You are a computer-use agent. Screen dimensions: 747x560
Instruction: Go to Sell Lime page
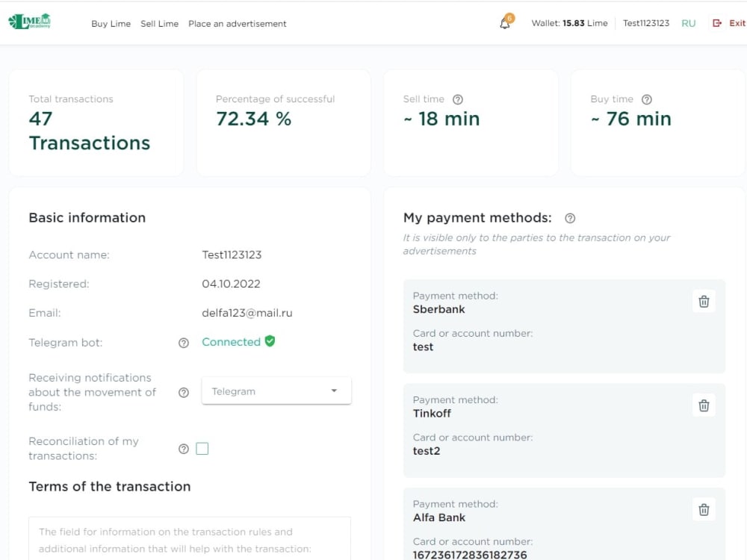(159, 24)
